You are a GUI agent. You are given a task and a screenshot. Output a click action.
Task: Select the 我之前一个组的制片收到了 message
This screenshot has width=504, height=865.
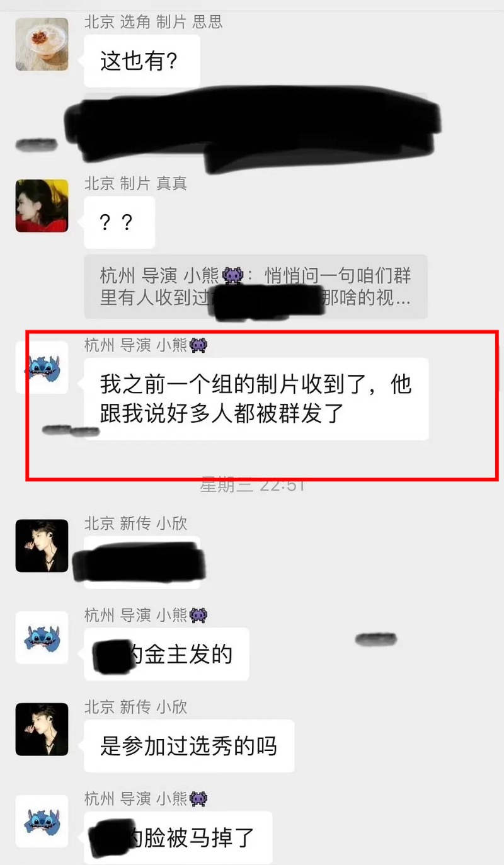pyautogui.click(x=256, y=399)
